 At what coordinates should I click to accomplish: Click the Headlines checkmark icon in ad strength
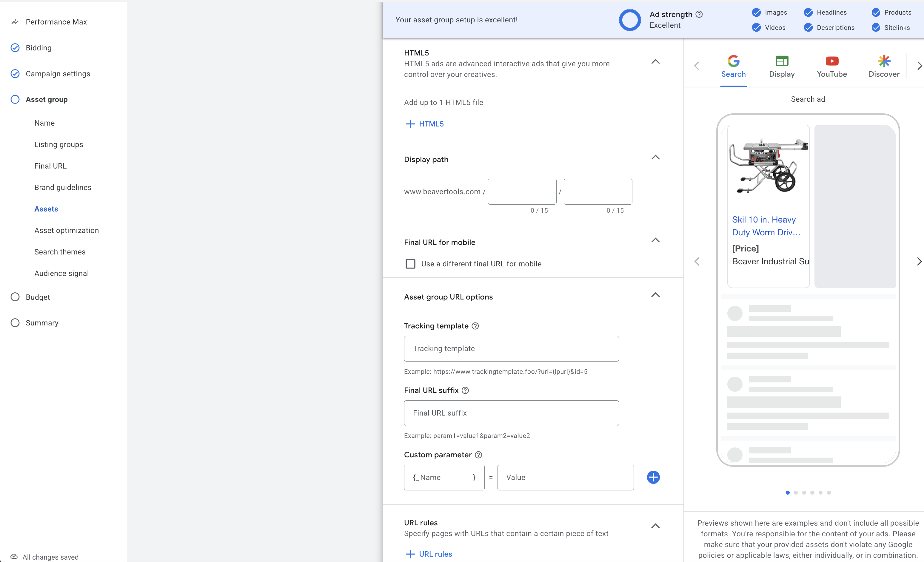pyautogui.click(x=808, y=12)
